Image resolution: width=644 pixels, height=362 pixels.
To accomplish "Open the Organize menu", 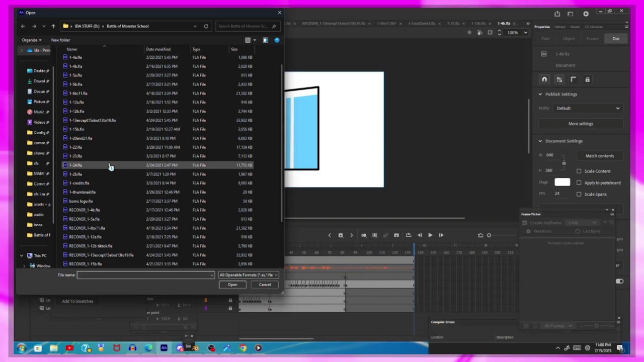I will (x=32, y=40).
